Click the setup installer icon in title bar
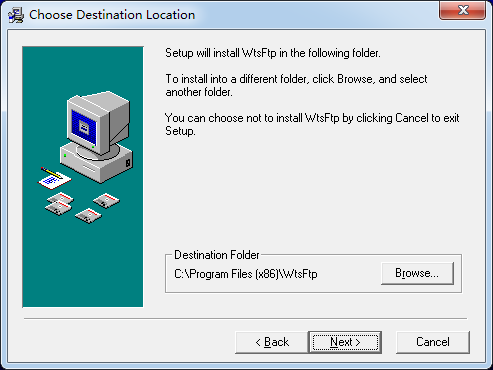493x370 pixels. [x=16, y=15]
